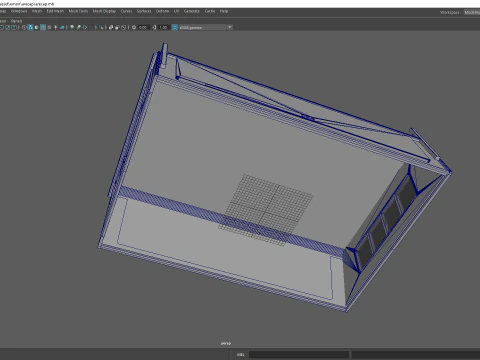Toggle the safe action gate icon
The width and height of the screenshot is (480, 360).
pyautogui.click(x=8, y=27)
